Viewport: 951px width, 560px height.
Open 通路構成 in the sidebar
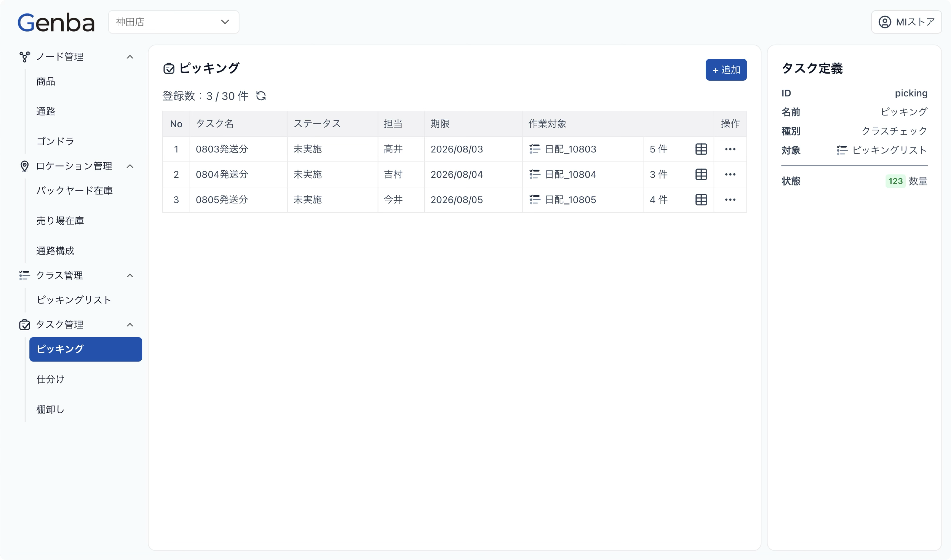(86, 251)
